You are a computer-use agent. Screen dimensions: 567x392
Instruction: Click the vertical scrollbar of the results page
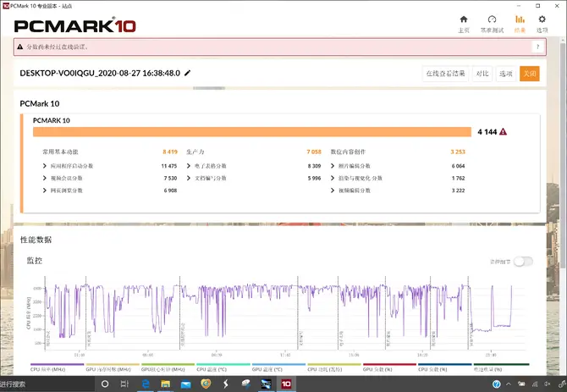pos(564,156)
